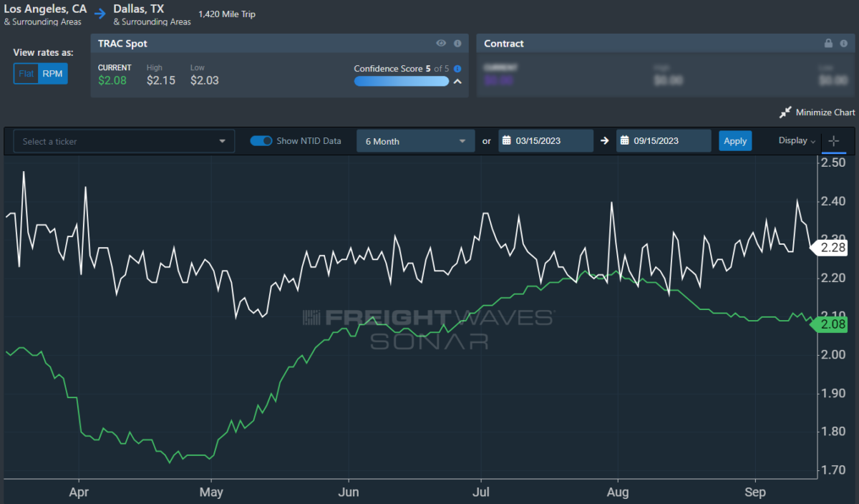Click the 09/15/2023 end date field
The image size is (859, 504).
[664, 141]
